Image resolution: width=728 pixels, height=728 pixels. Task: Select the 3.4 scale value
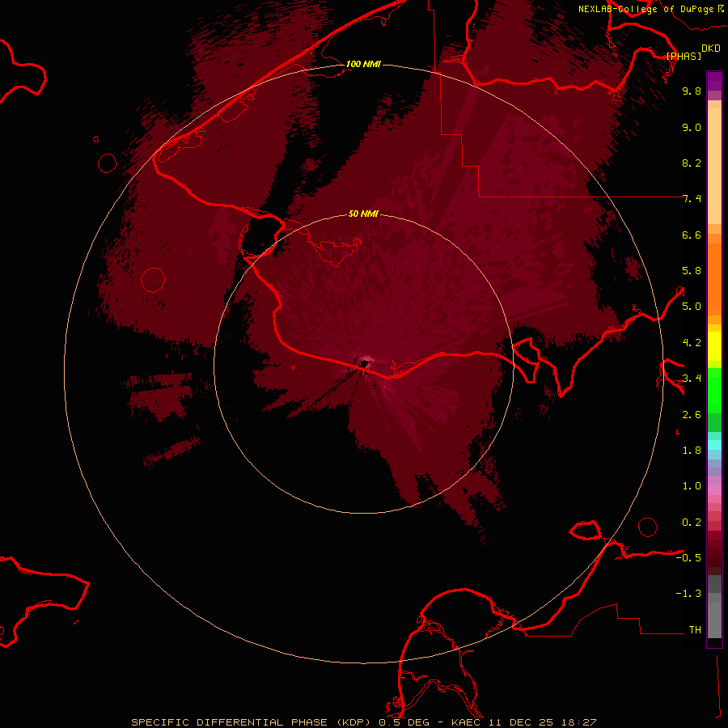point(692,379)
